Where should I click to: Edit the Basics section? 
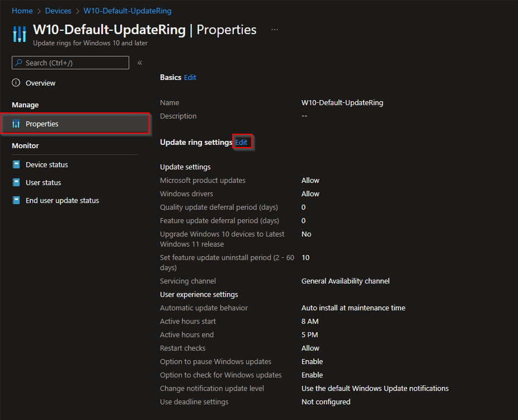[x=190, y=77]
